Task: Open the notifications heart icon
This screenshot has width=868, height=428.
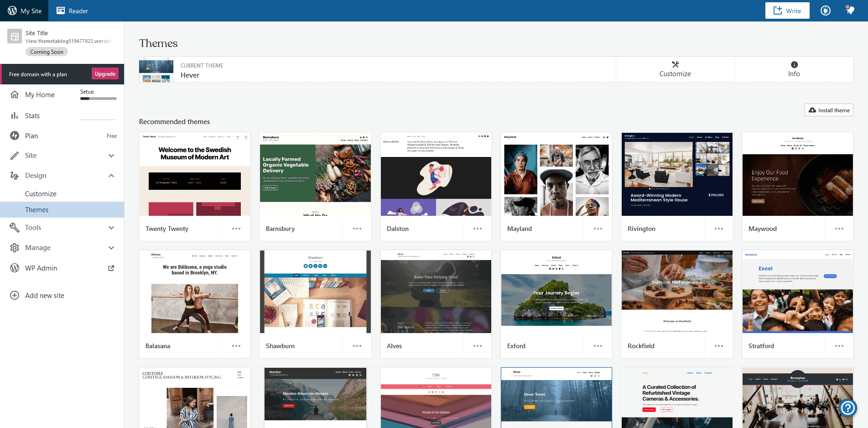Action: 849,10
